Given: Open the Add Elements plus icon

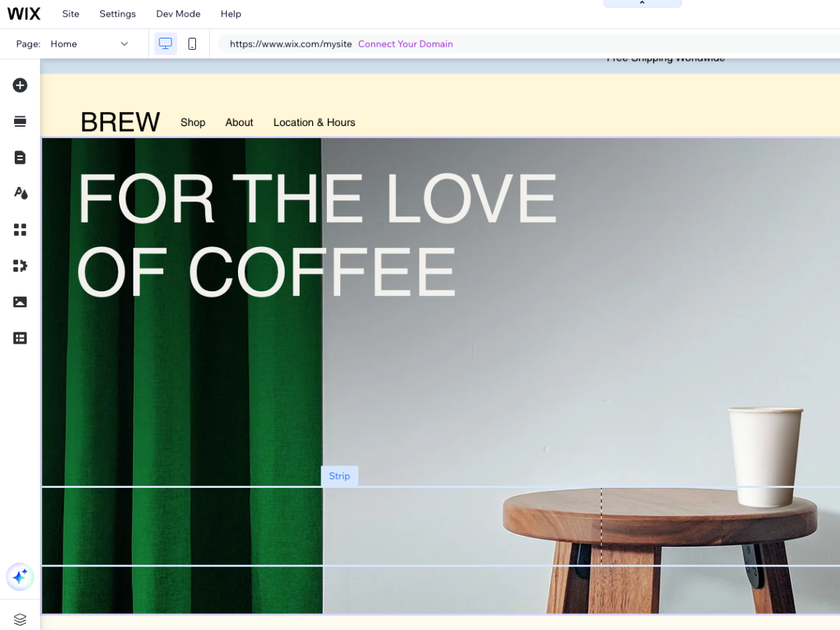Looking at the screenshot, I should pos(20,85).
